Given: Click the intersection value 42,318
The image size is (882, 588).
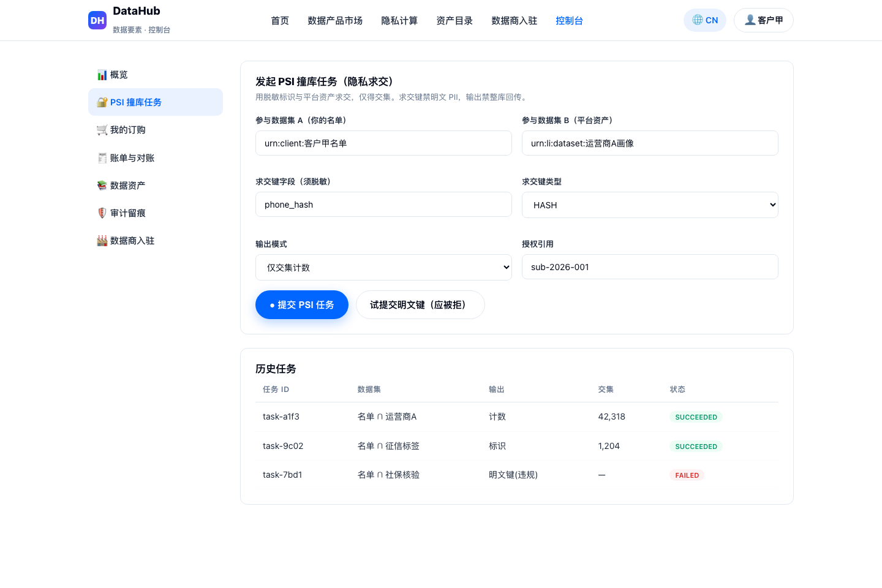Looking at the screenshot, I should click(x=612, y=417).
